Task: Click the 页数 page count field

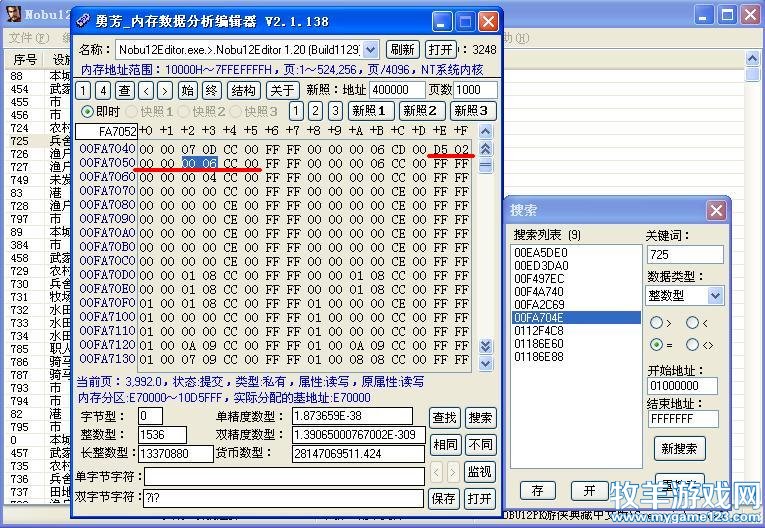Action: click(x=475, y=90)
